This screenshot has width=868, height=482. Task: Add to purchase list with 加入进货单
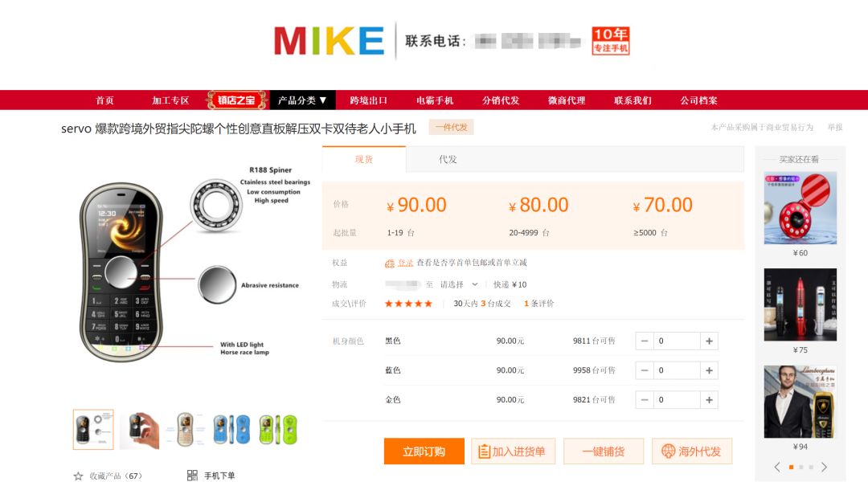point(512,451)
